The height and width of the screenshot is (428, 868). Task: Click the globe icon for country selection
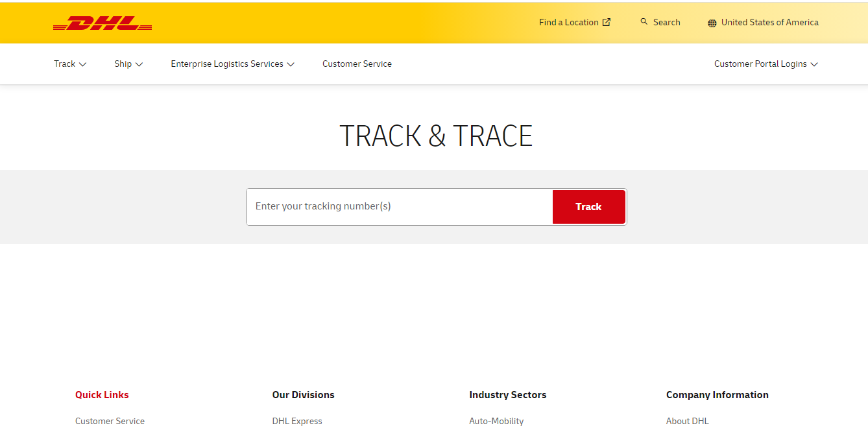(712, 23)
